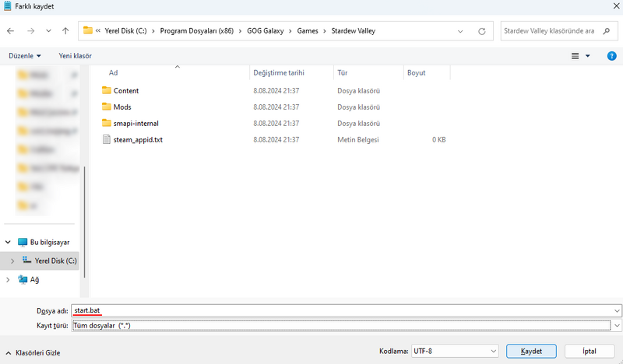This screenshot has height=364, width=623.
Task: Select the smapi-internal folder
Action: pyautogui.click(x=136, y=124)
